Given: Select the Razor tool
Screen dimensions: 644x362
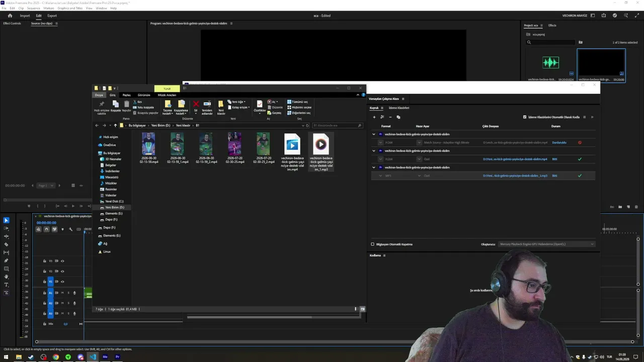Looking at the screenshot, I should click(x=6, y=244).
